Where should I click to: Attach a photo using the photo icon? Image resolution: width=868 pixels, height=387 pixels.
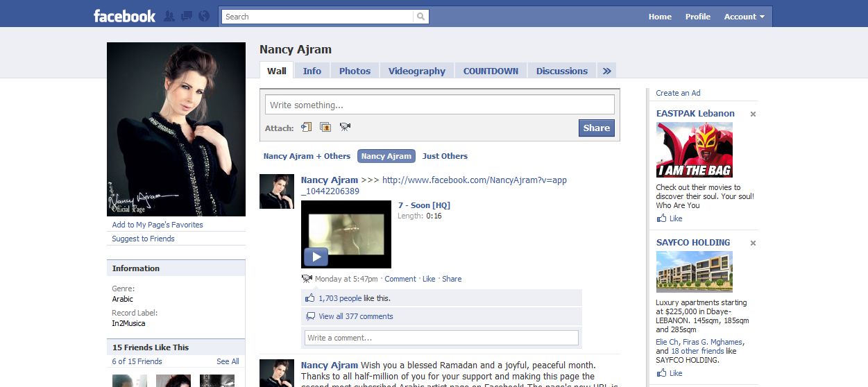point(325,127)
